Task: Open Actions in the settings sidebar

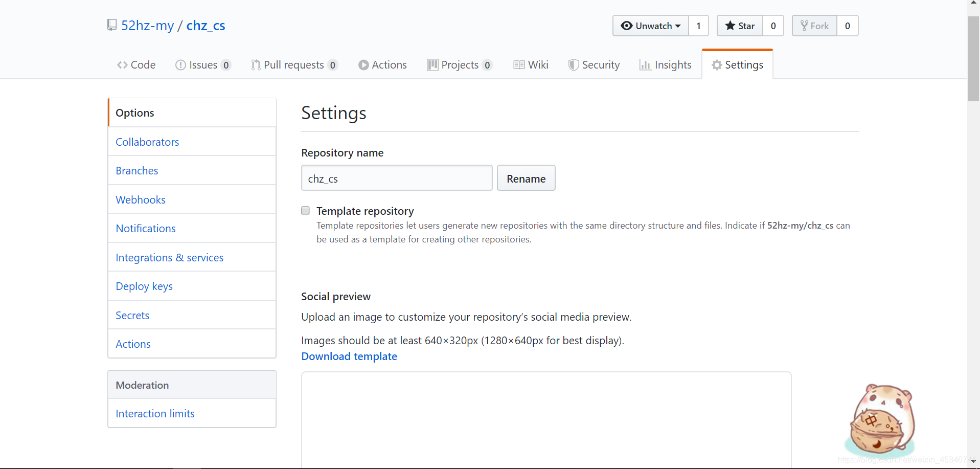Action: [192, 344]
